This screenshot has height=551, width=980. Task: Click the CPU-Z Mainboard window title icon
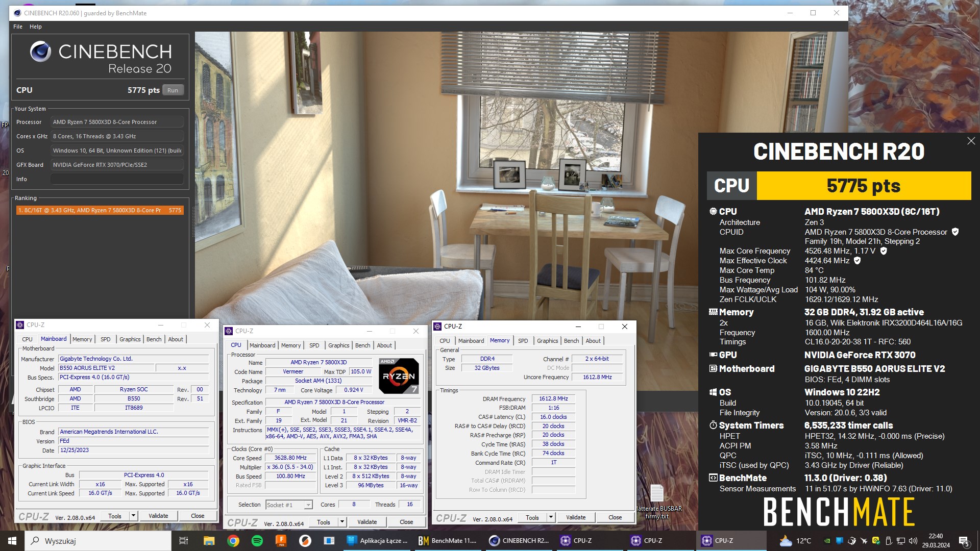click(20, 325)
